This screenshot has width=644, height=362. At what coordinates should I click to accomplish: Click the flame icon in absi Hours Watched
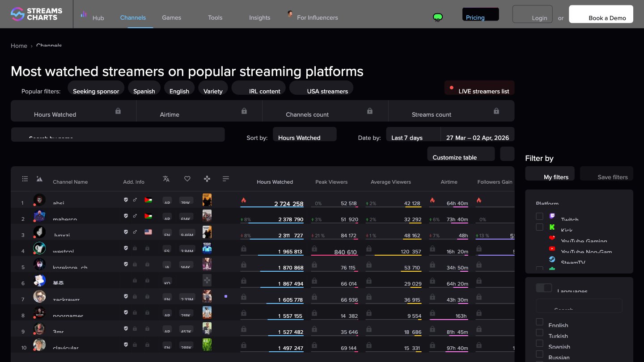point(244,200)
